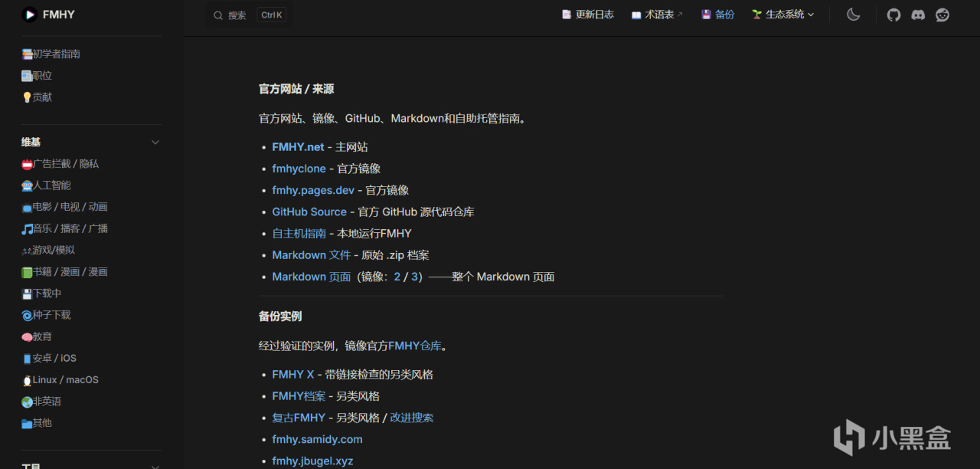This screenshot has width=980, height=469.
Task: Open Markdown page mirror 2 link
Action: point(397,277)
